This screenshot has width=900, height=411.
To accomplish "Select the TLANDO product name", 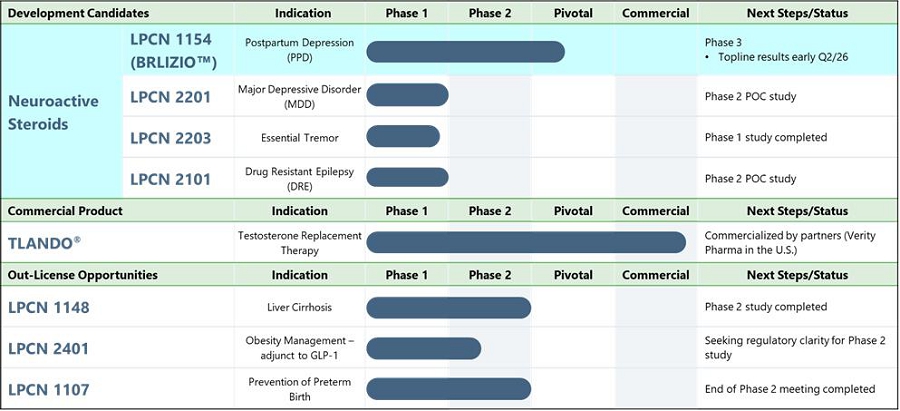I will pos(45,242).
